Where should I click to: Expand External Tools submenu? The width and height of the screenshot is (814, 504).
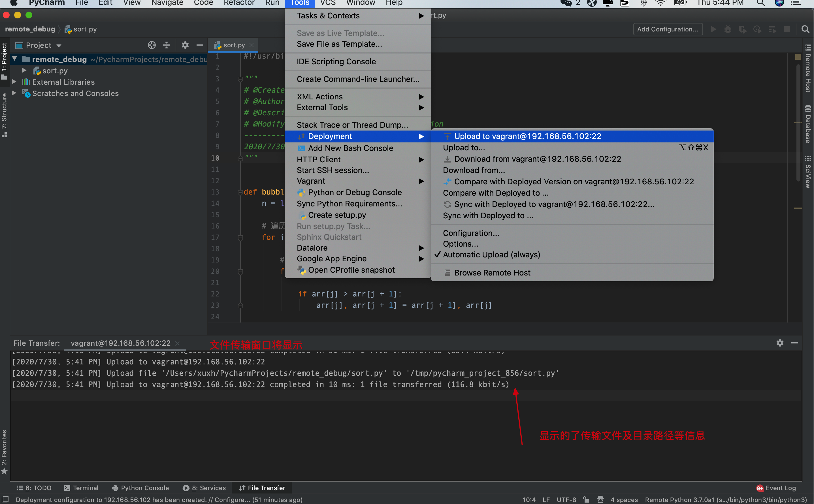click(358, 107)
